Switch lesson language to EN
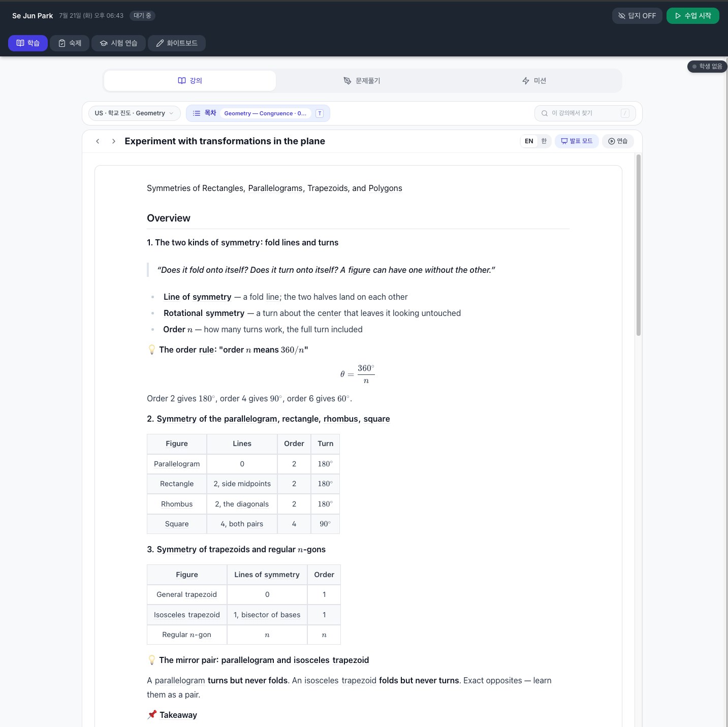728x727 pixels. click(529, 141)
